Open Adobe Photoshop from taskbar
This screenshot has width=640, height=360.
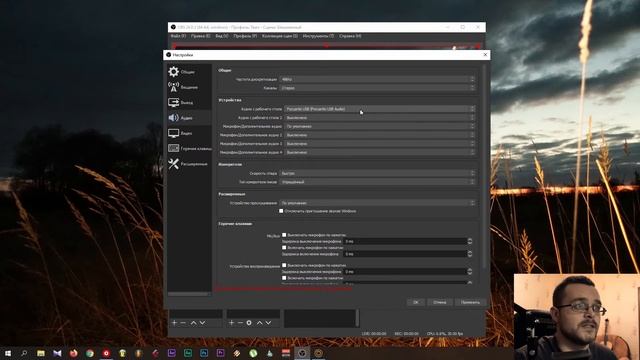click(x=204, y=353)
